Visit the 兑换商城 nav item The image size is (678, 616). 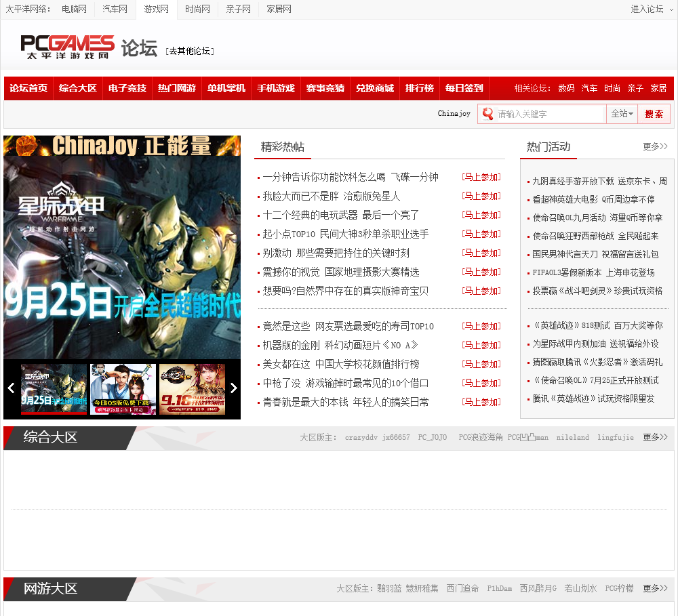click(375, 88)
